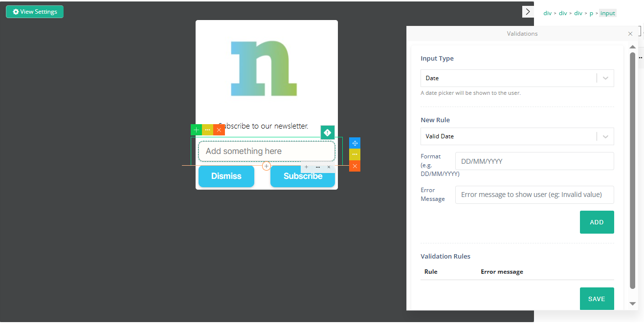Image resolution: width=644 pixels, height=327 pixels.
Task: Click the blue move handle icon
Action: click(355, 143)
